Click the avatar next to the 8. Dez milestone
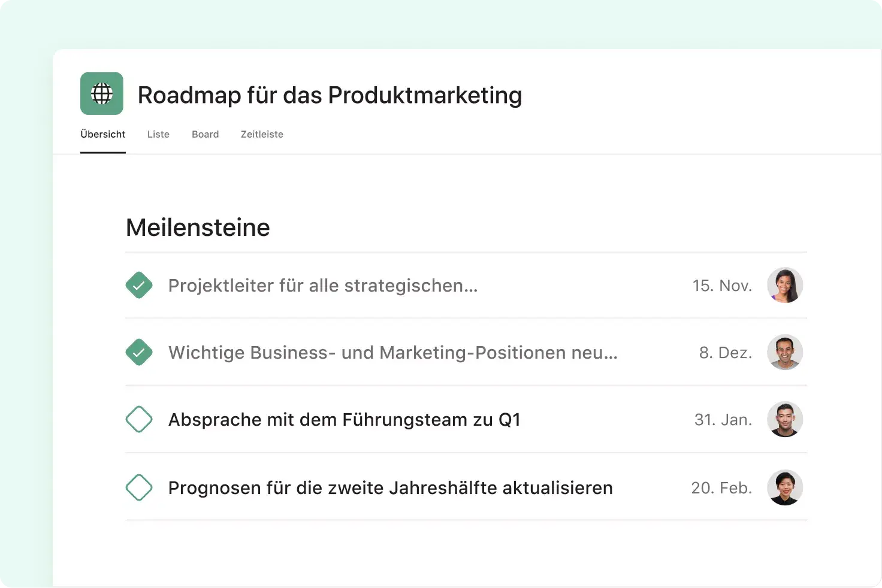 [785, 353]
